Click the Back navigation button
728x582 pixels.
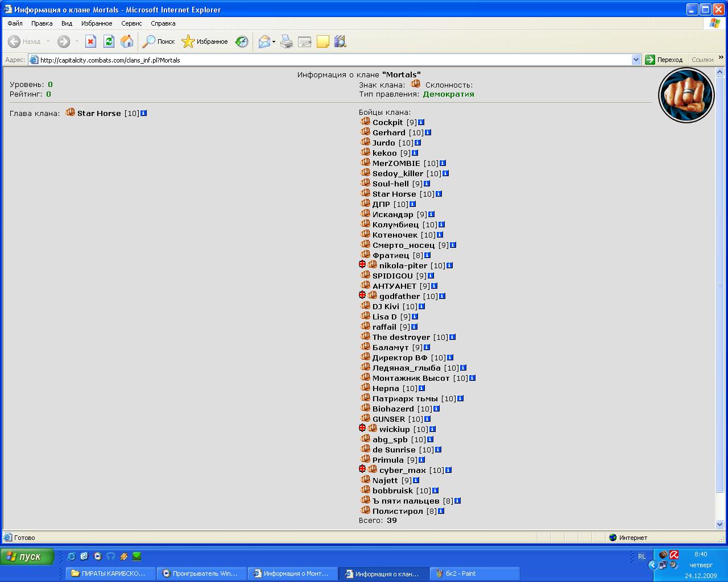24,41
